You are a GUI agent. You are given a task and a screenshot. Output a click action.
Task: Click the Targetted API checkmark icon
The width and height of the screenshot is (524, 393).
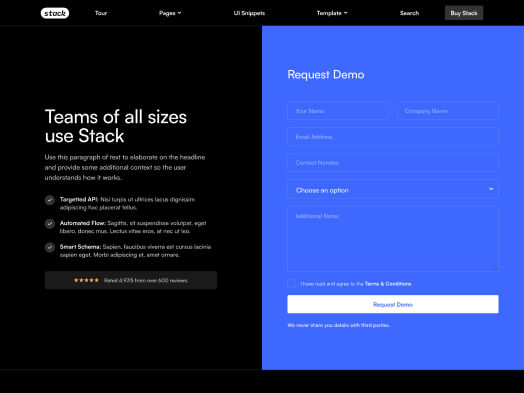tap(50, 200)
